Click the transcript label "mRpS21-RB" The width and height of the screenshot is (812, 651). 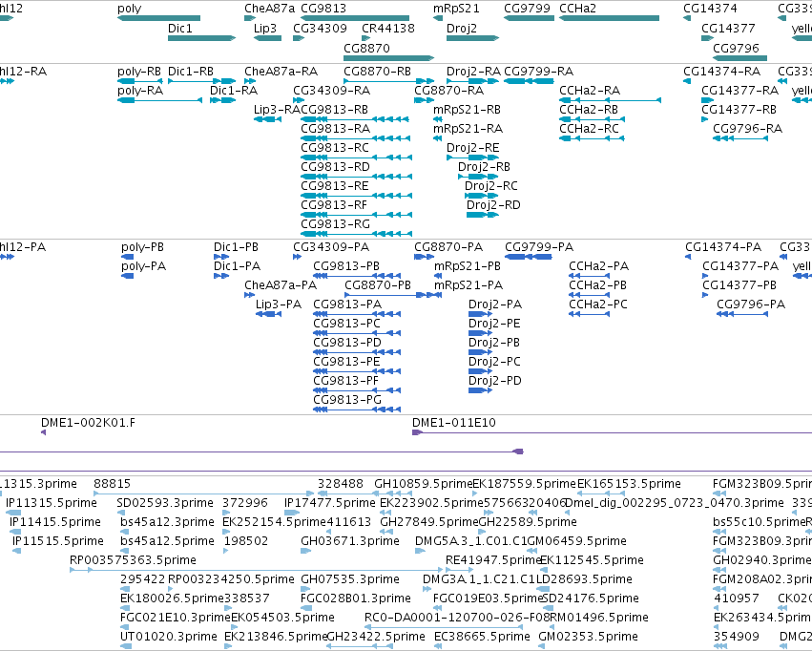point(468,110)
